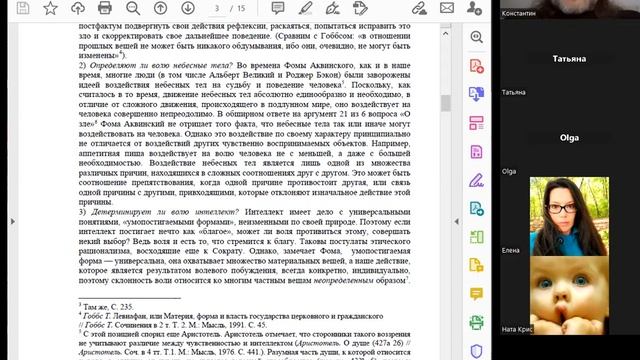Select Елена's video thumbnail with glasses
The width and height of the screenshot is (640, 360).
coord(569,216)
